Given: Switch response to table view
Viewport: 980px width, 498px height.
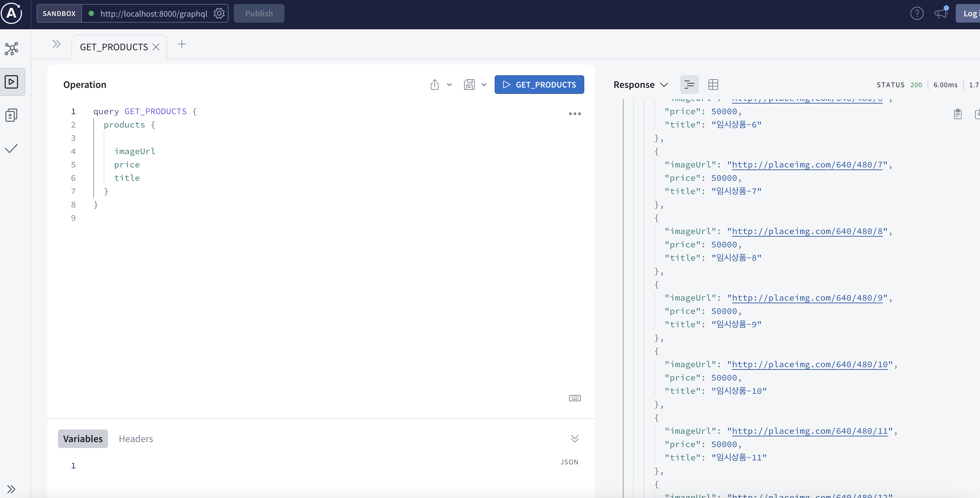Looking at the screenshot, I should pyautogui.click(x=713, y=85).
